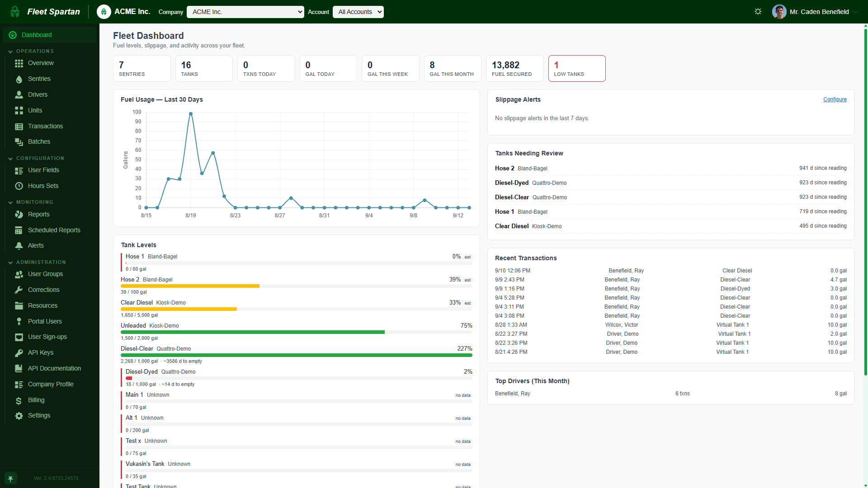
Task: Open API Documentation page
Action: pos(54,369)
